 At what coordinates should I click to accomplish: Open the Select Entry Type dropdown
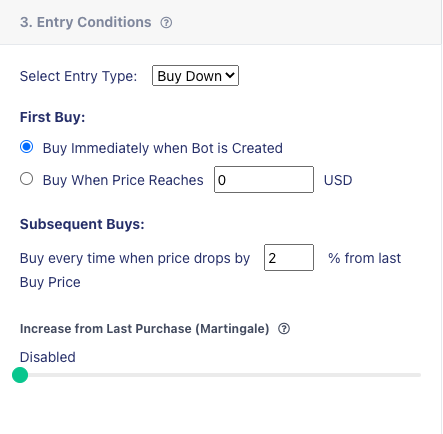pyautogui.click(x=195, y=76)
